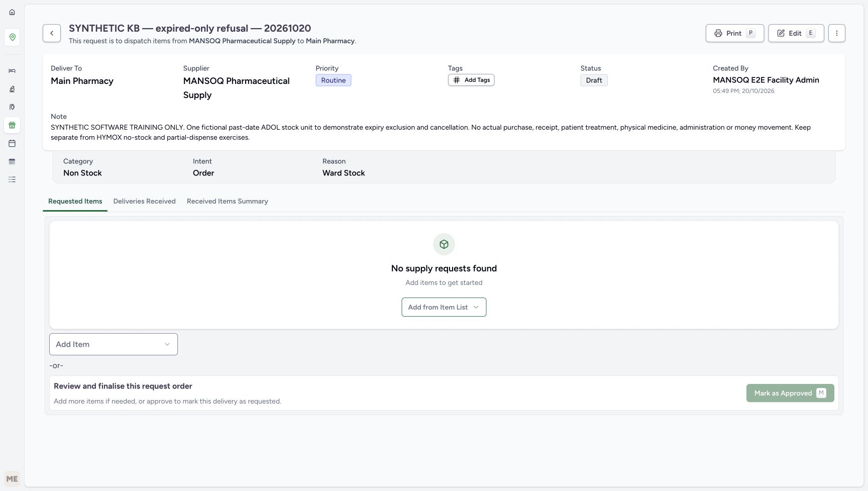Open the outlined calendar icon
The height and width of the screenshot is (491, 868).
tap(12, 143)
